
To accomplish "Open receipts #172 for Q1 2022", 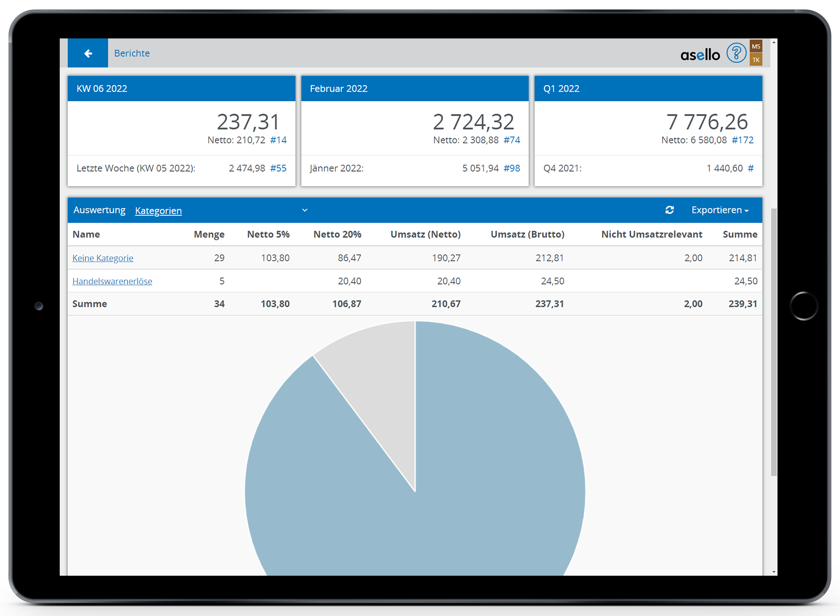I will 742,140.
